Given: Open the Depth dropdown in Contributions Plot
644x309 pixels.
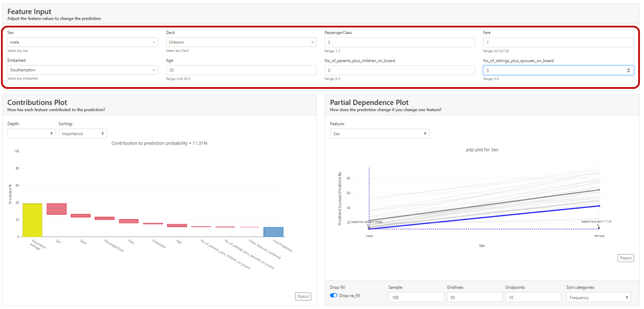Looking at the screenshot, I should (x=31, y=133).
